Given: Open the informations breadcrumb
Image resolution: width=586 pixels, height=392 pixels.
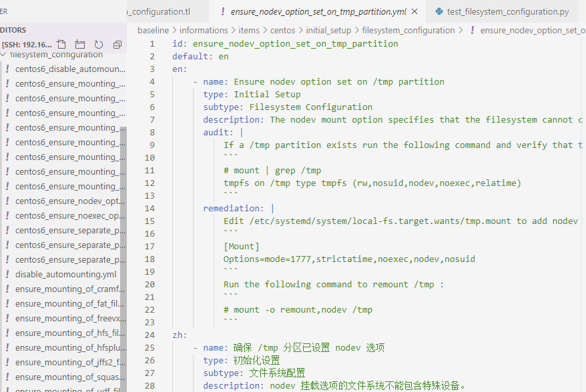Looking at the screenshot, I should click(204, 30).
